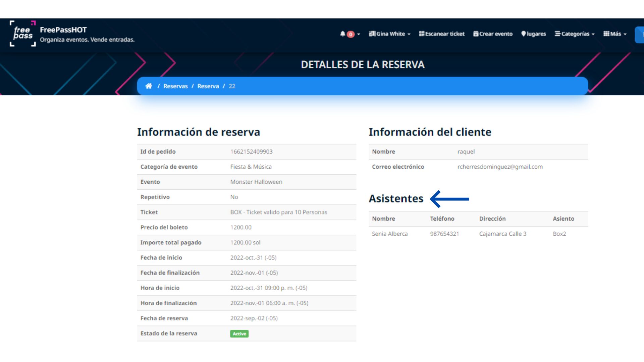Open the lugares menu item

tap(536, 34)
